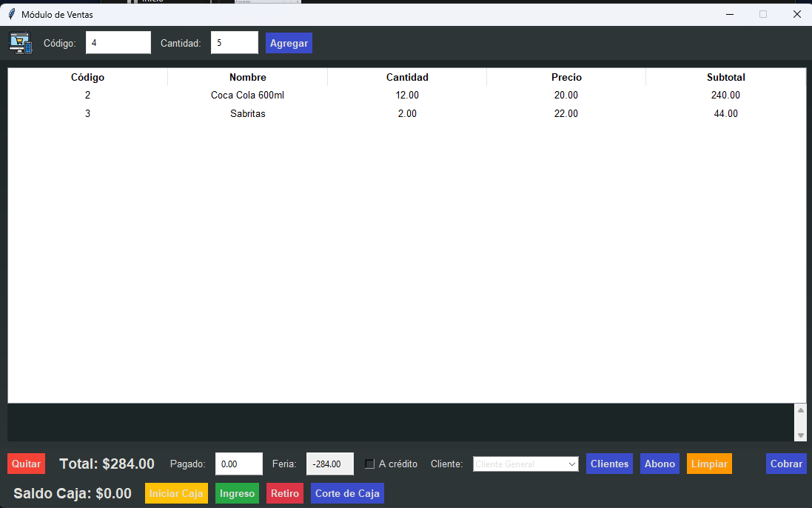Click the red Retiro button
Image resolution: width=812 pixels, height=508 pixels.
(285, 493)
